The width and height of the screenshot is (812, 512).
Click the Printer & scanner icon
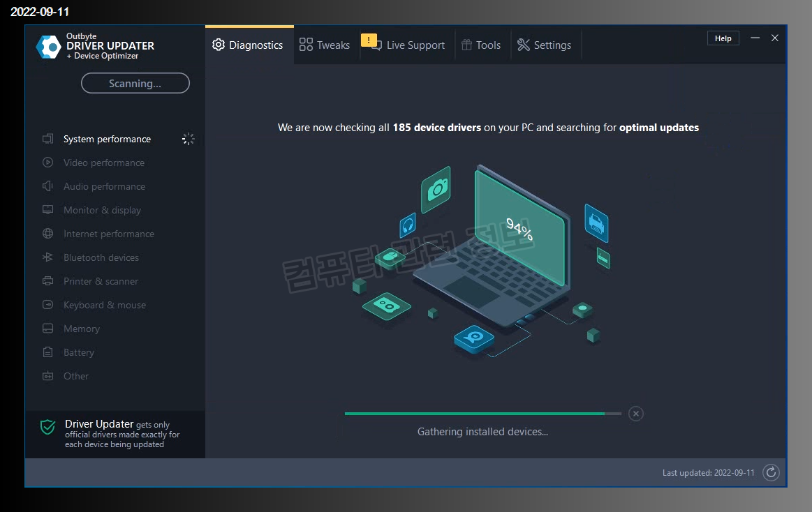(x=47, y=281)
